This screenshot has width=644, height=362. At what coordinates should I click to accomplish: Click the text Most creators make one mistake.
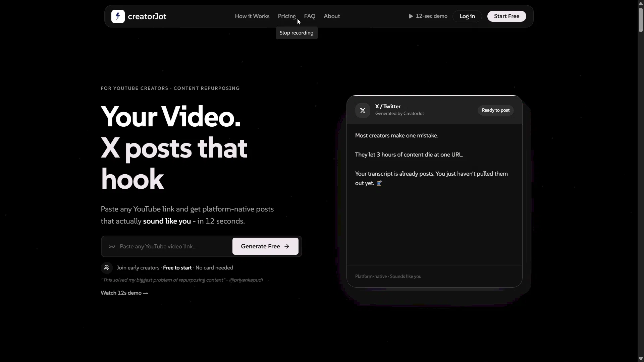396,135
